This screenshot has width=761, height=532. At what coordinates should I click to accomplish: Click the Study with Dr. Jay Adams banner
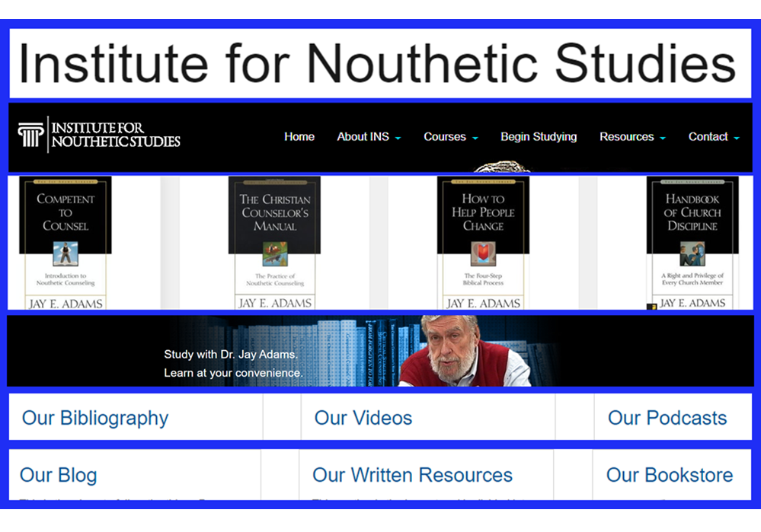click(x=380, y=351)
